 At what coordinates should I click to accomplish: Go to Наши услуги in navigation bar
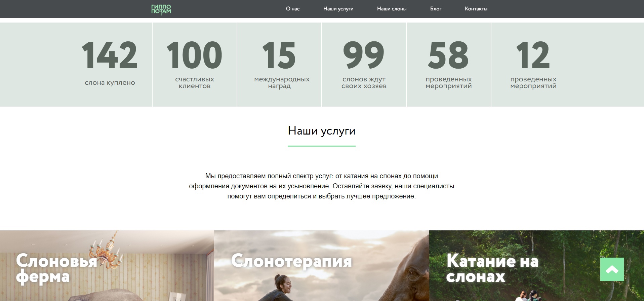point(338,9)
